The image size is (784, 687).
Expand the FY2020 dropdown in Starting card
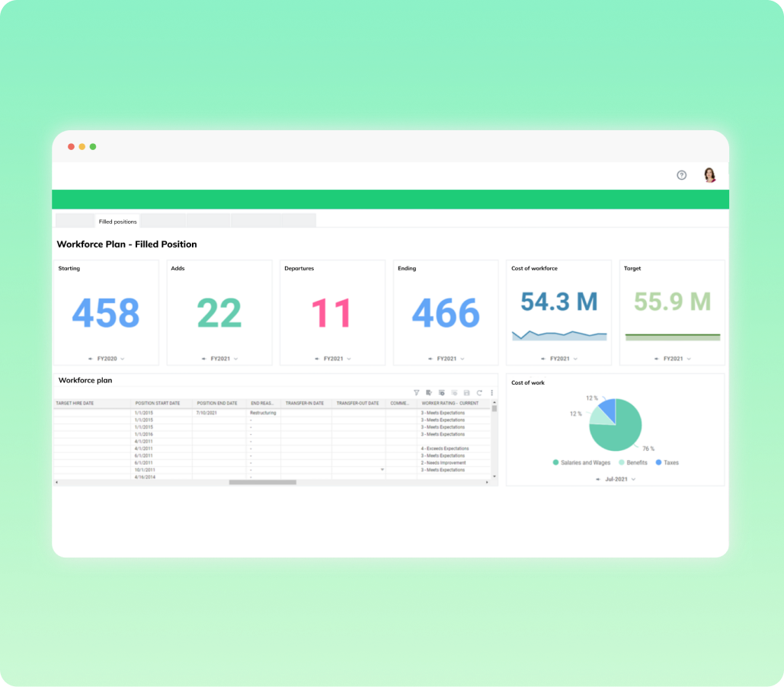(x=106, y=358)
